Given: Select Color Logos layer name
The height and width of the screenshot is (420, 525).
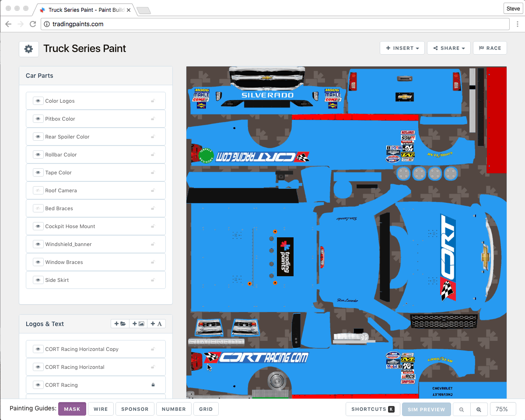Looking at the screenshot, I should click(60, 101).
